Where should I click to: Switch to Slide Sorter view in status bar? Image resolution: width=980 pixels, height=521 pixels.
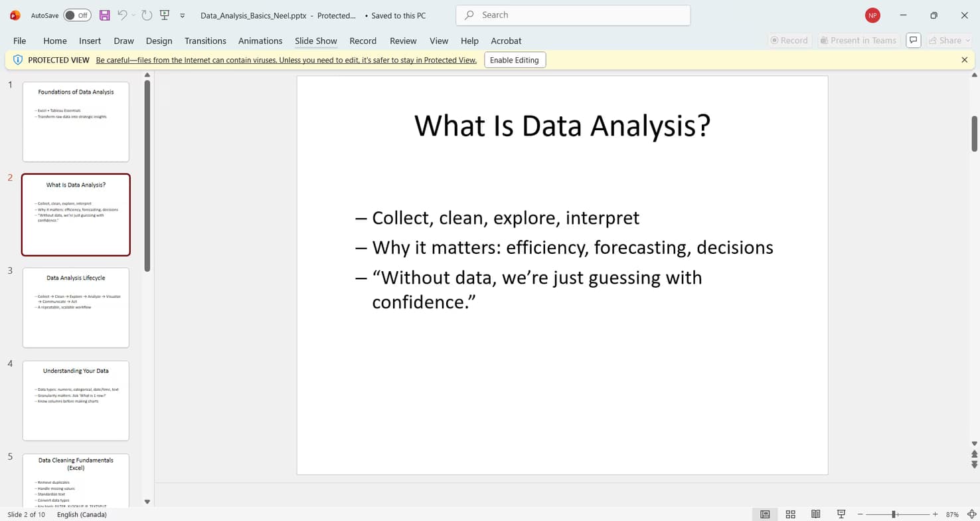[790, 514]
